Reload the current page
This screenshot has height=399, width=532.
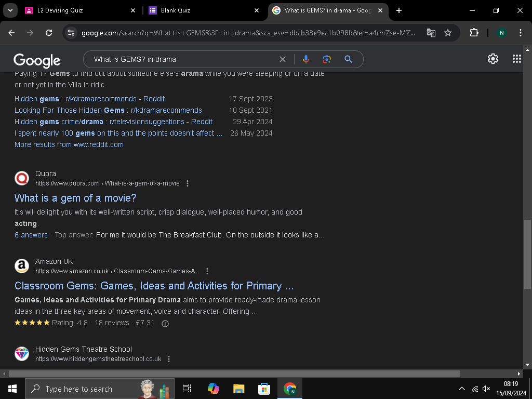click(x=49, y=33)
